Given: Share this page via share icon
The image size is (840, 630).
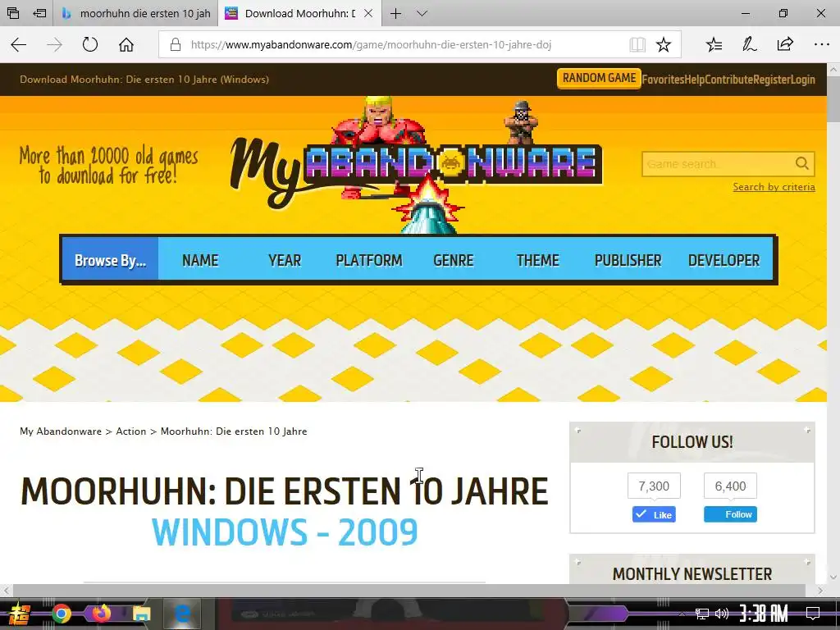Looking at the screenshot, I should coord(785,44).
